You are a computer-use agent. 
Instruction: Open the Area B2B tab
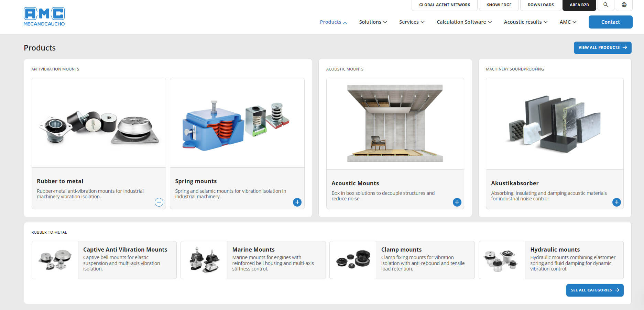point(579,5)
